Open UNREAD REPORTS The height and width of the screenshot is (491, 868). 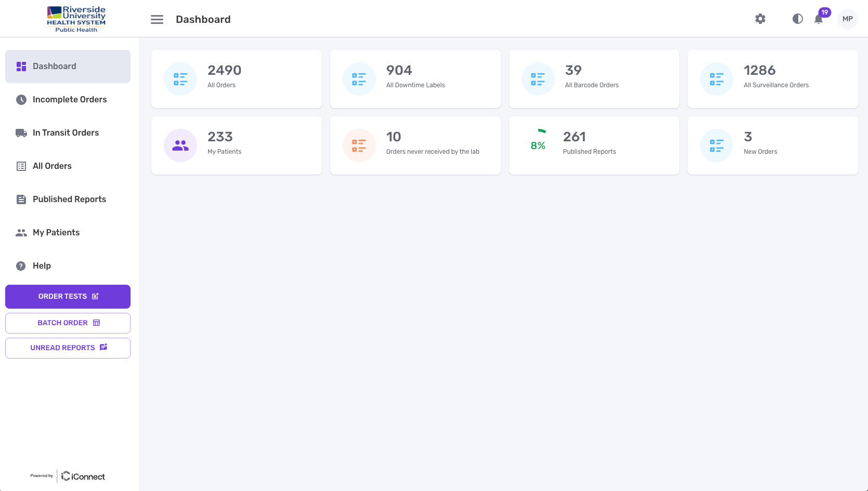68,348
